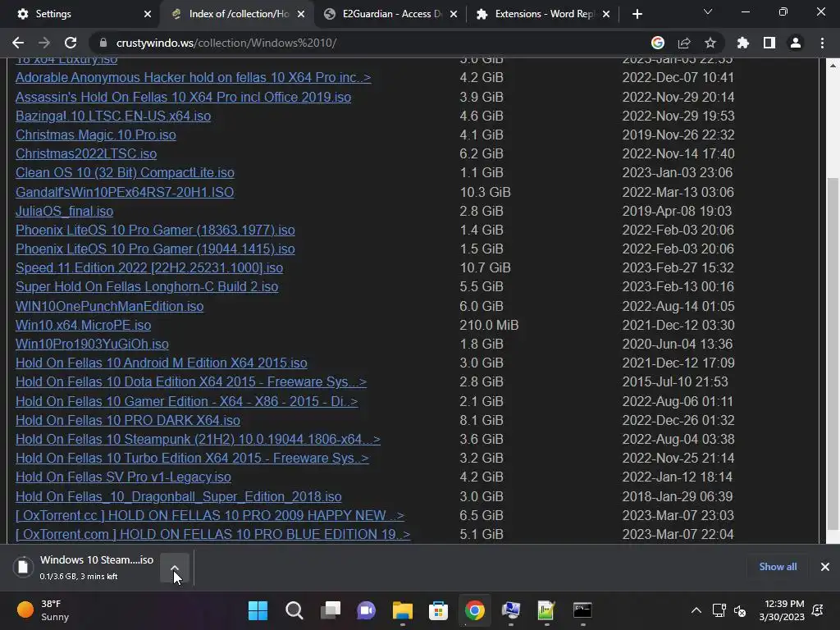The height and width of the screenshot is (630, 840).
Task: Close the E2Guardian tab
Action: 454,14
